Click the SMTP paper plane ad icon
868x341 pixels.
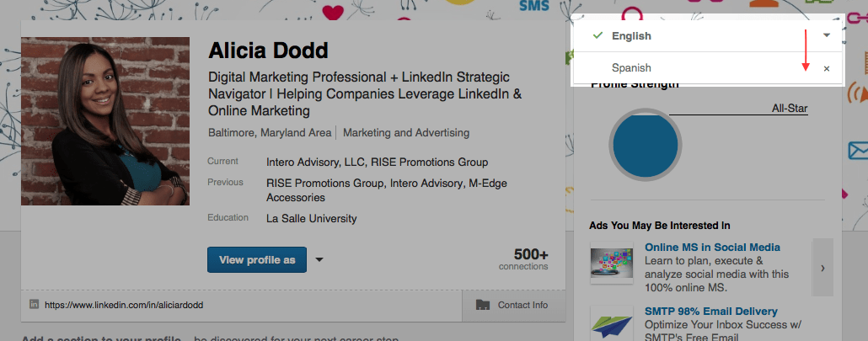[612, 324]
